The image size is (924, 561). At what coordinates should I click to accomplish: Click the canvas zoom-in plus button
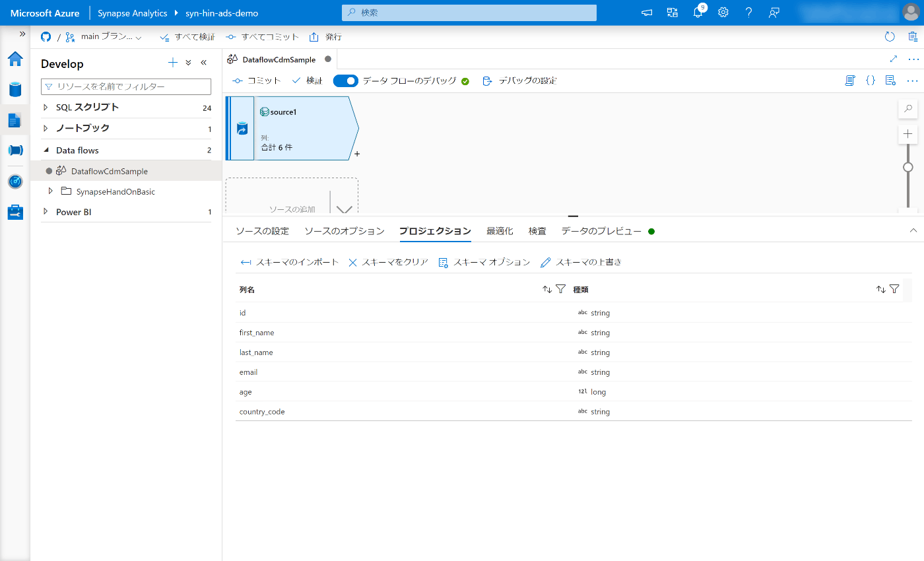pos(908,134)
